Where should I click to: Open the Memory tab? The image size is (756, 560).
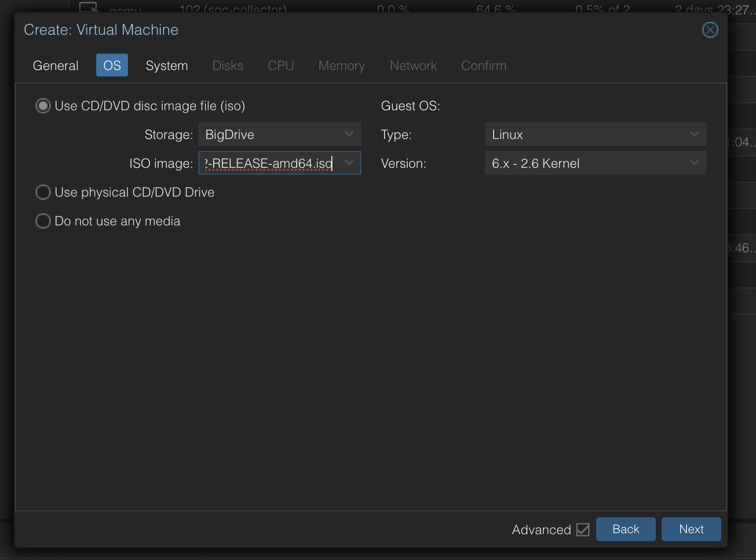pyautogui.click(x=341, y=65)
